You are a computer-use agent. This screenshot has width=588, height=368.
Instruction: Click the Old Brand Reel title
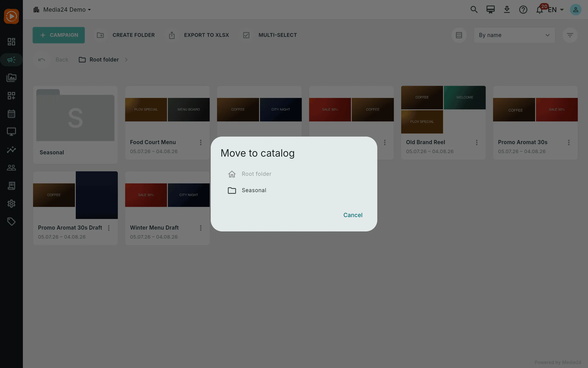[x=425, y=142]
